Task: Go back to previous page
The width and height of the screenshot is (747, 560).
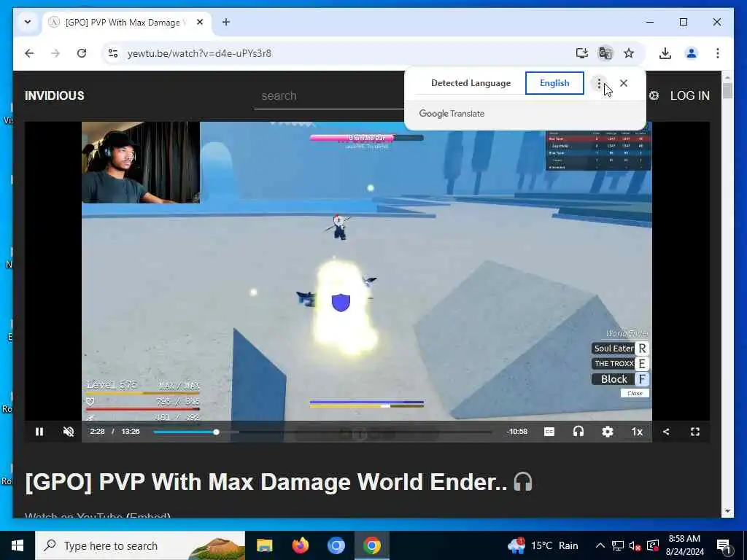Action: [x=29, y=52]
